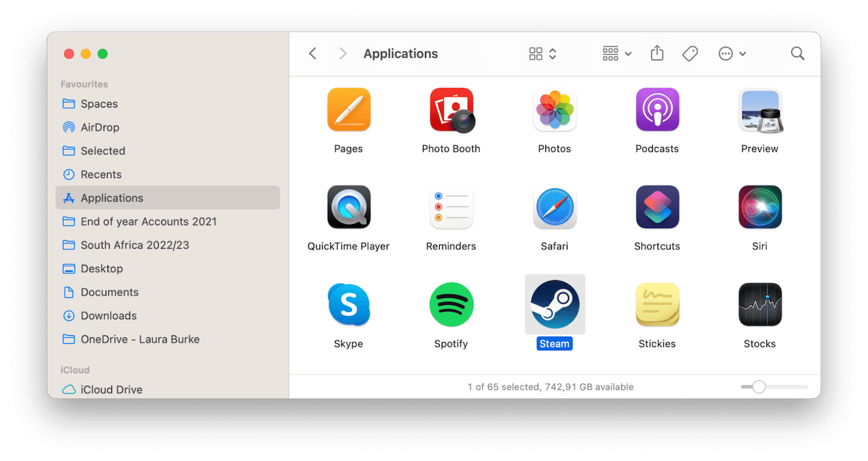Adjust the icon size slider
Viewport: 868px width, 461px height.
point(758,386)
